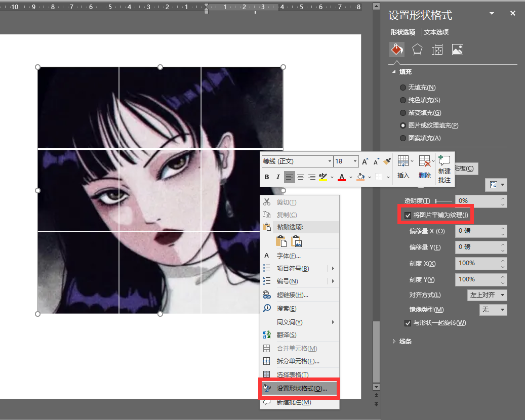Expand the 线条 section
The image size is (525, 420).
coord(394,342)
